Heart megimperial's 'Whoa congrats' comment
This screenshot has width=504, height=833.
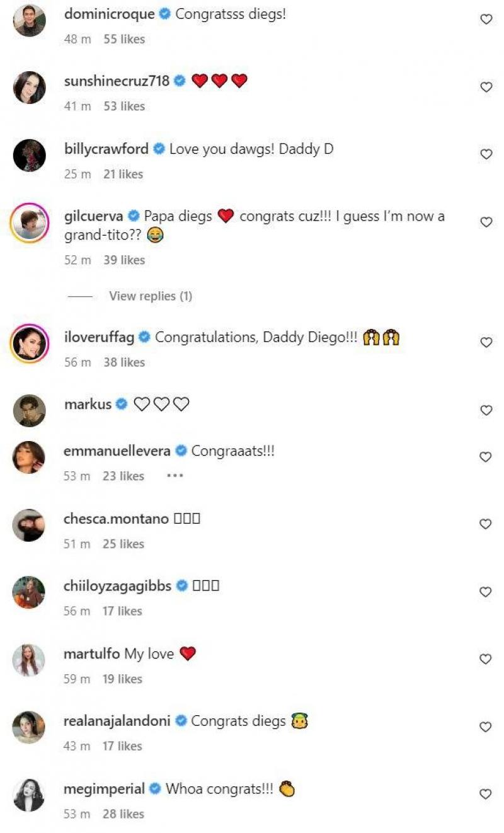(x=486, y=794)
